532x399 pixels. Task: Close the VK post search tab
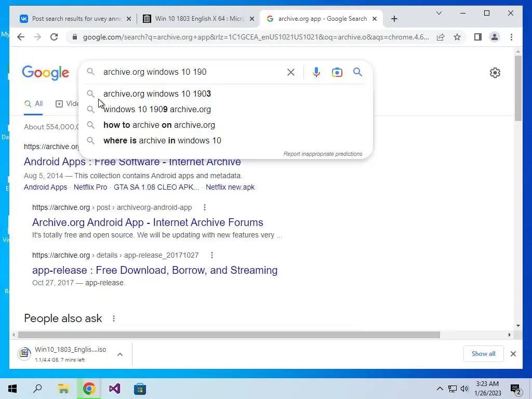point(129,19)
